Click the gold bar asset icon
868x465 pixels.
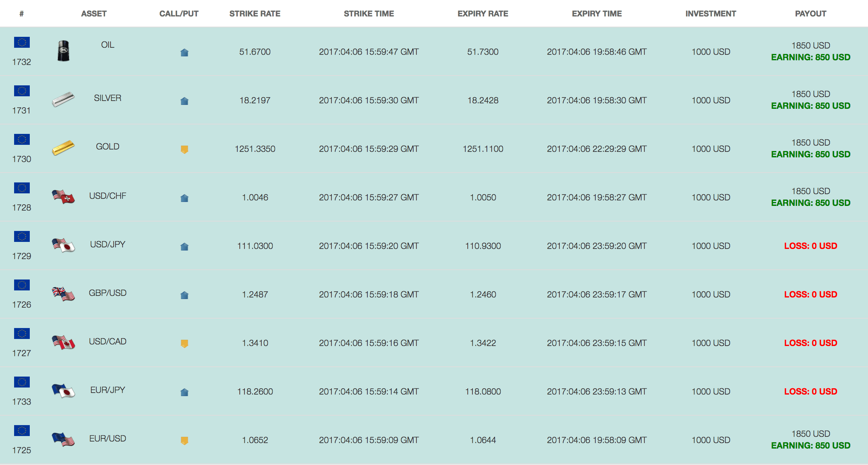tap(63, 148)
